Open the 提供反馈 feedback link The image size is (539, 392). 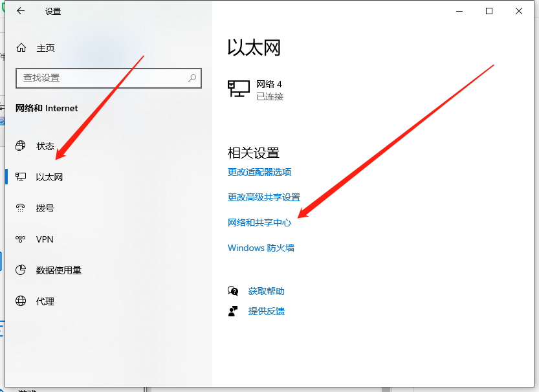266,311
